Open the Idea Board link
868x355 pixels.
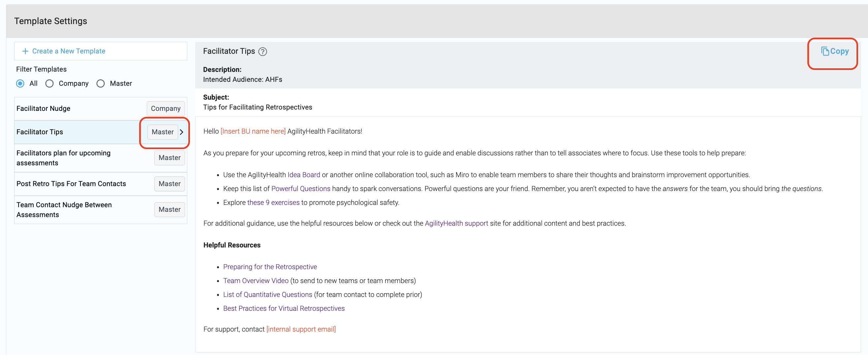click(x=304, y=175)
